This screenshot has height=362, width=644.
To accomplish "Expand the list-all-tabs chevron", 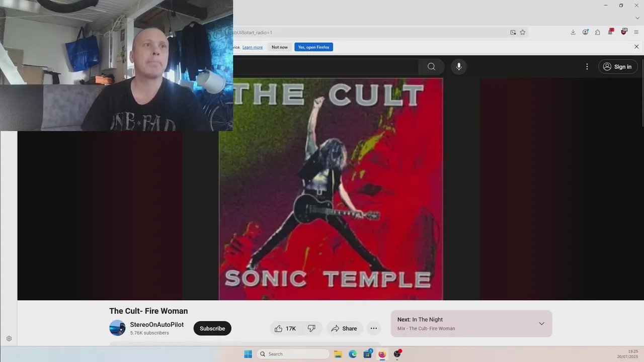I will 637,18.
